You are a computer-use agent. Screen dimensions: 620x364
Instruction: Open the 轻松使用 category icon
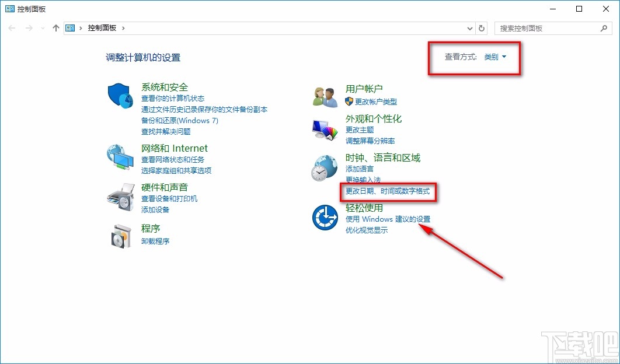click(x=325, y=218)
